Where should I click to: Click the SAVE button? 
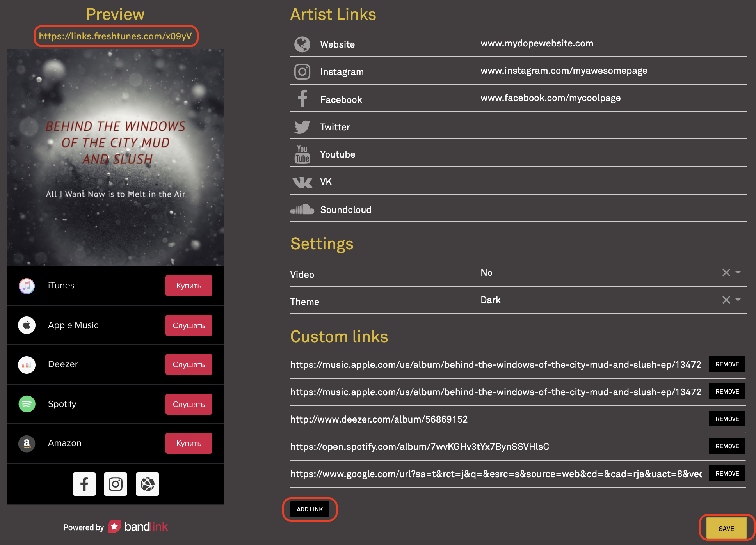coord(726,528)
